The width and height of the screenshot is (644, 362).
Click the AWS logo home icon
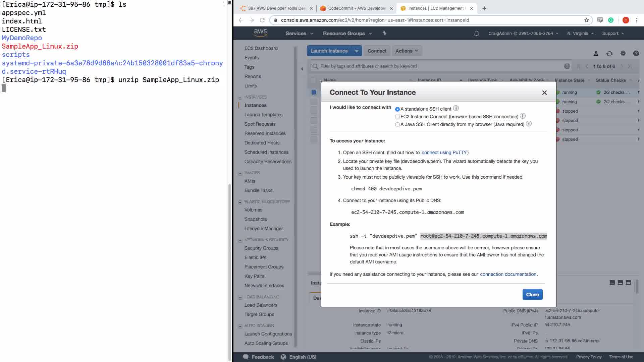[x=260, y=33]
